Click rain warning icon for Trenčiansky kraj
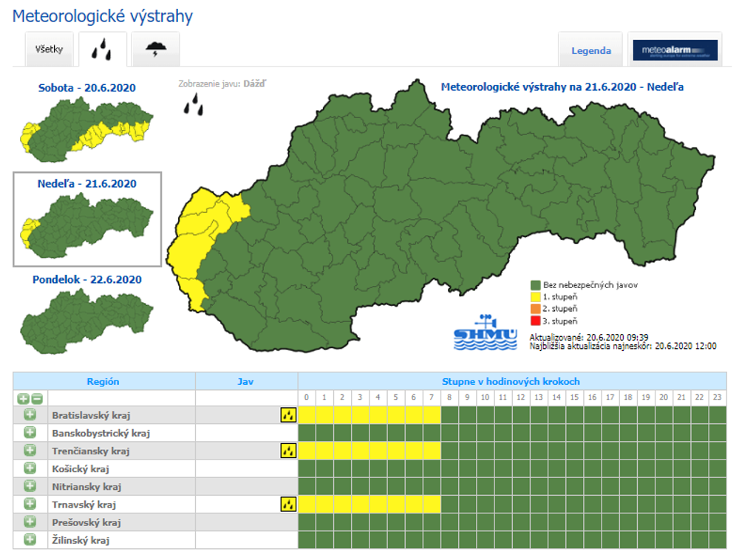Viewport: 739px width, 560px height. (x=288, y=451)
